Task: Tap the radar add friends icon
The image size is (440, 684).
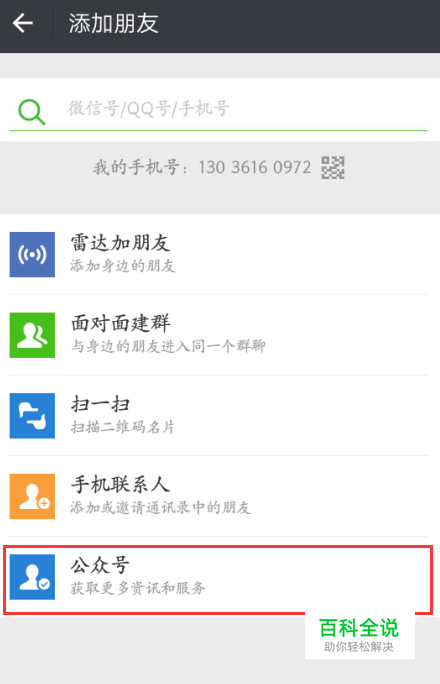Action: [x=32, y=254]
